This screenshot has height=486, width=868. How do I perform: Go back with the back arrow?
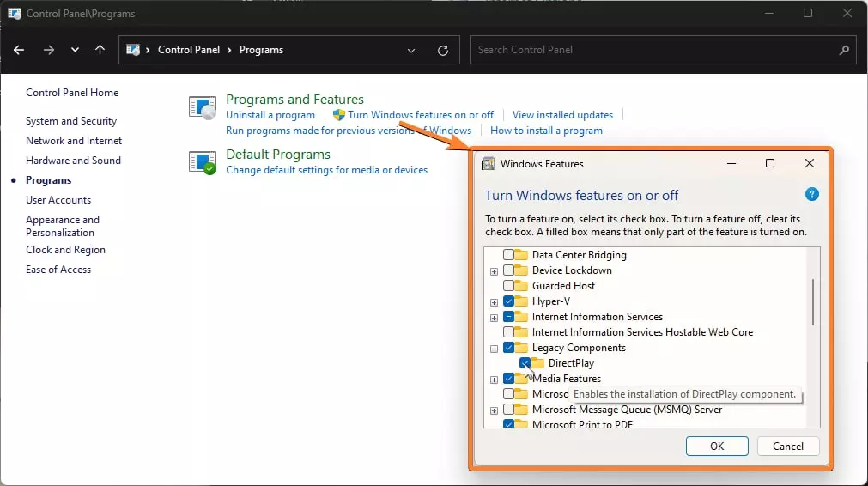tap(19, 50)
